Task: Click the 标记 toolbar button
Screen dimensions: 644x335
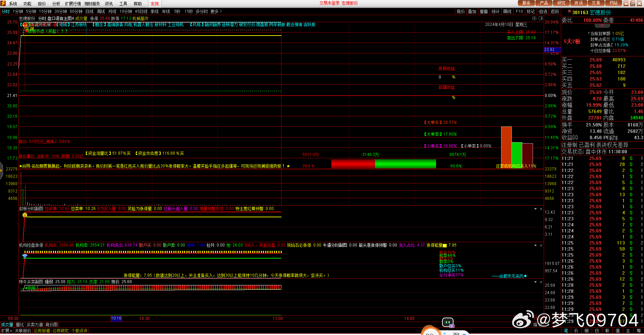Action: (531, 11)
